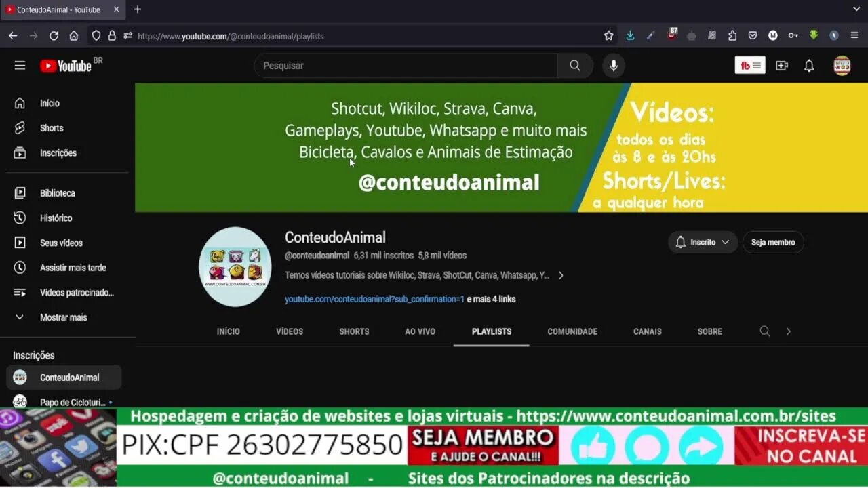The width and height of the screenshot is (868, 488).
Task: Switch to CANAIS tab
Action: tap(648, 331)
